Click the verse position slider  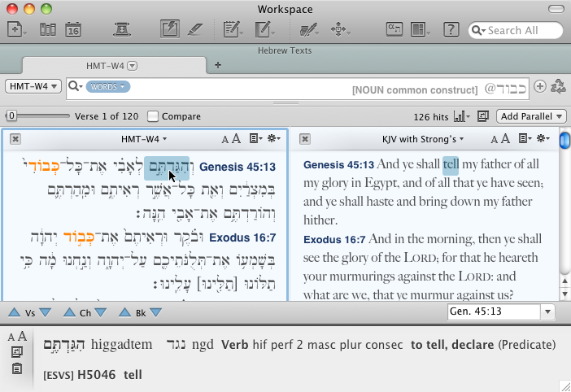[x=11, y=116]
